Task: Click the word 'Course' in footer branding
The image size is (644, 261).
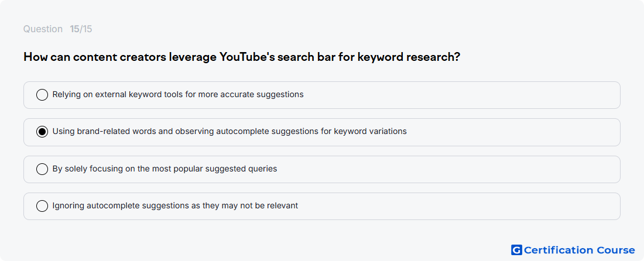Action: point(613,250)
